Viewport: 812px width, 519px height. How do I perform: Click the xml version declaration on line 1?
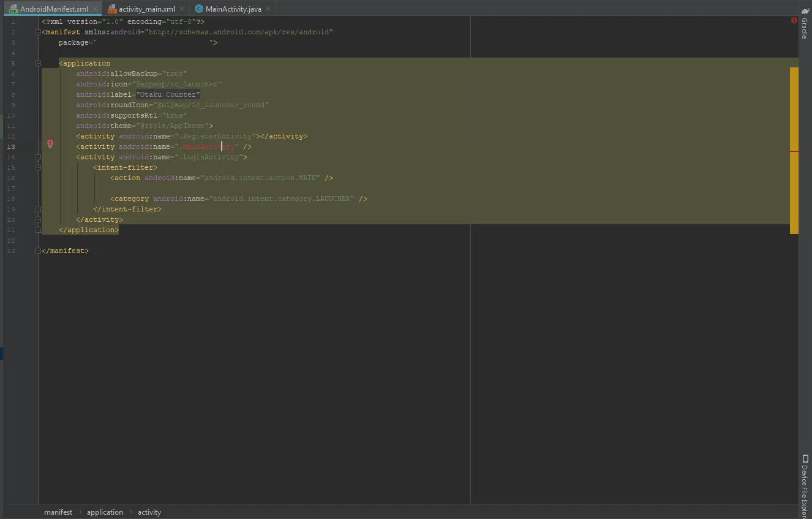123,21
